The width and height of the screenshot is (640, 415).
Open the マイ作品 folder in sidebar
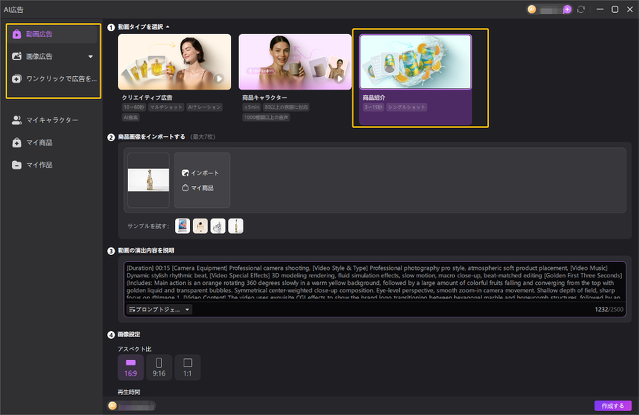click(x=33, y=165)
